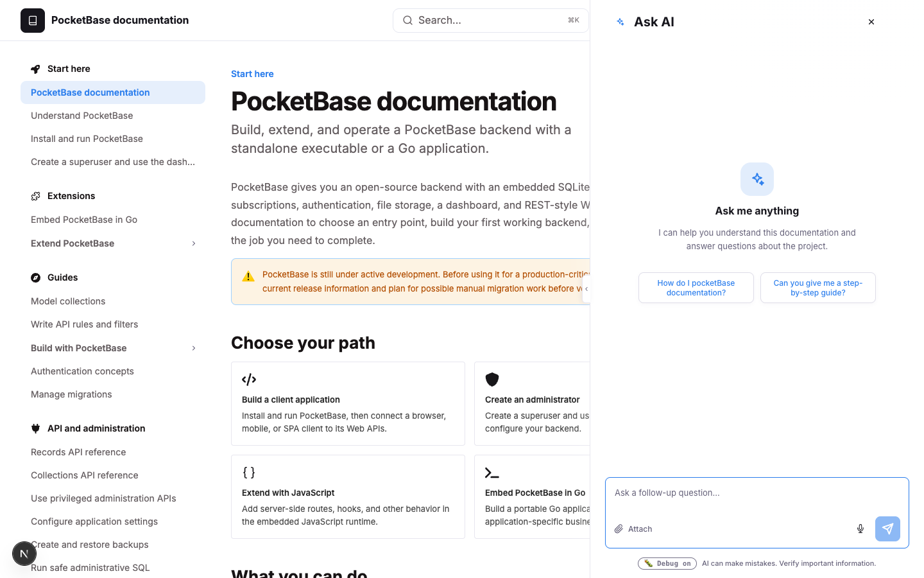Open Use privileged administration APIs
The width and height of the screenshot is (924, 578).
[x=113, y=498]
